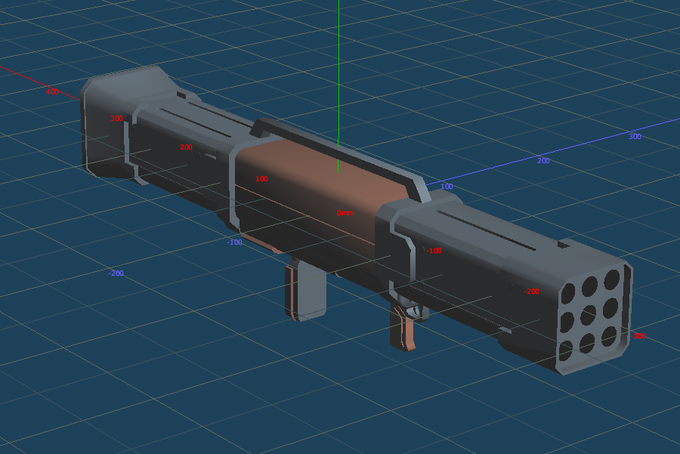Click the blue 300 axis label
This screenshot has height=454, width=680.
pos(635,137)
